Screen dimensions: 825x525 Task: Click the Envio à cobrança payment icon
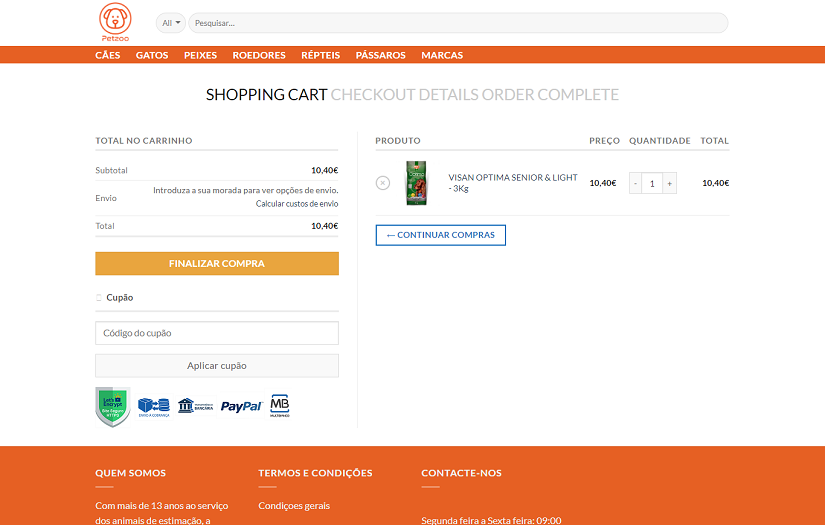154,407
